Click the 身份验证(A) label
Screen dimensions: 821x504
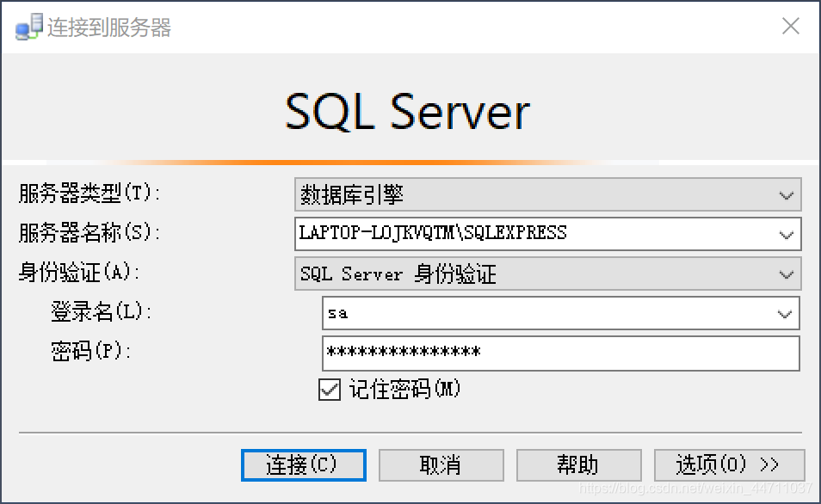pyautogui.click(x=79, y=272)
